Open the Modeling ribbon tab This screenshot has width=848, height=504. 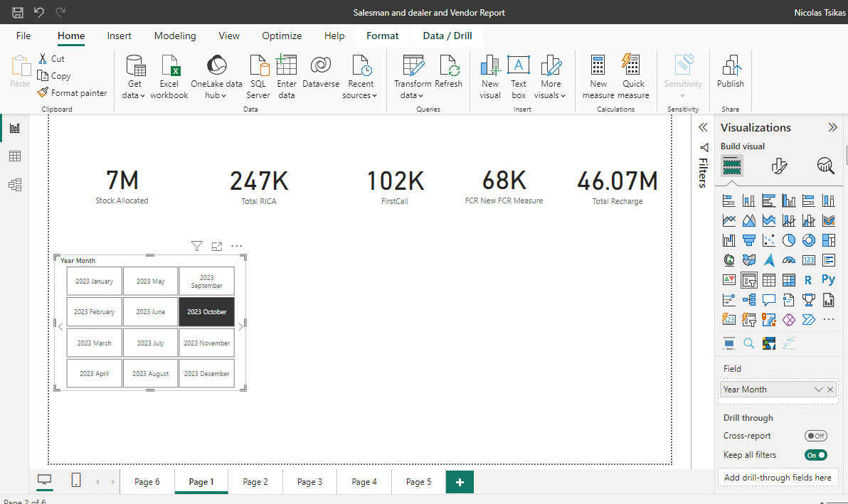click(175, 36)
